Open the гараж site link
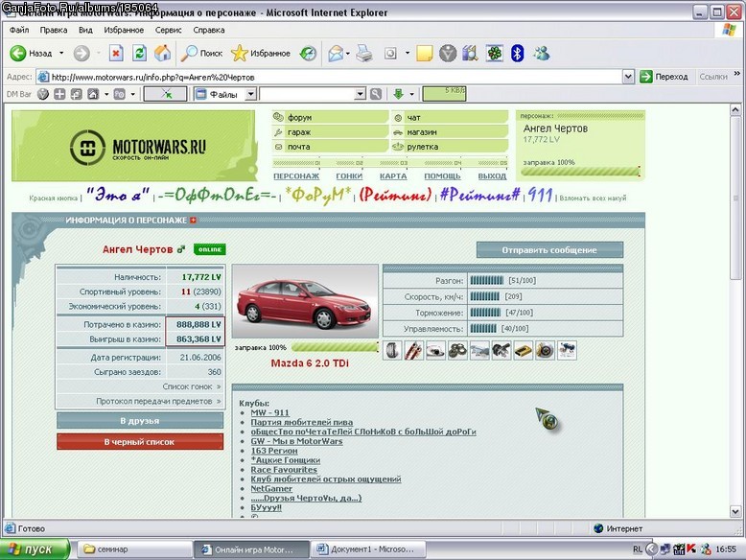Image resolution: width=746 pixels, height=560 pixels. 299,132
